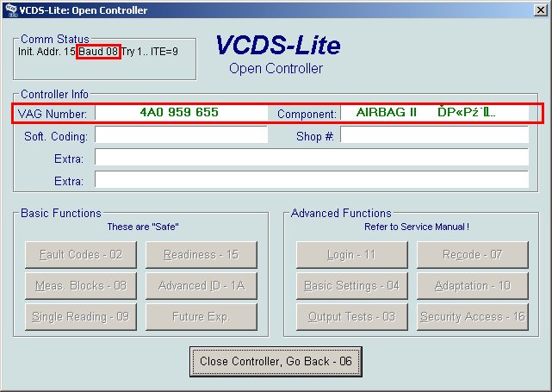Click the 'Component:' label
Image resolution: width=552 pixels, height=392 pixels.
click(x=307, y=114)
